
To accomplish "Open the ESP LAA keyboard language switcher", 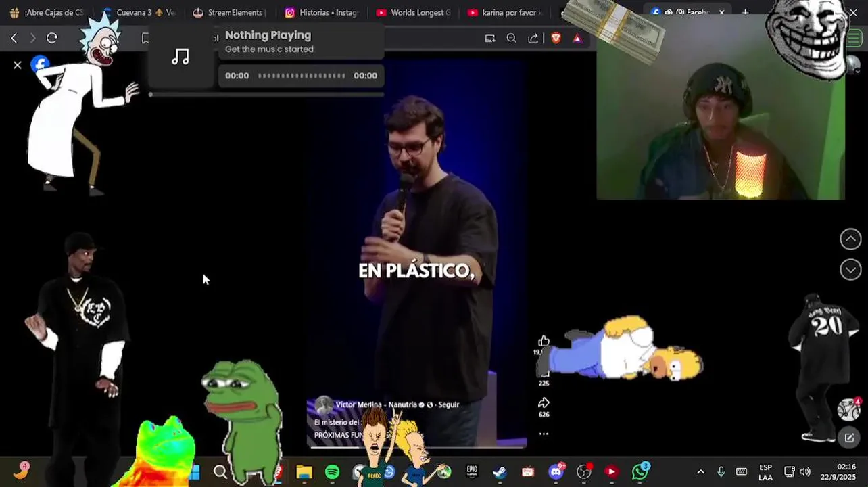I will 765,472.
